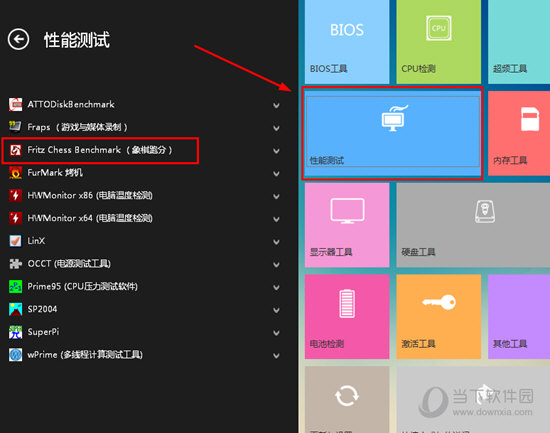Viewport: 550px width, 433px height.
Task: Expand the ATTODiskBenchmark chevron
Action: coord(276,105)
